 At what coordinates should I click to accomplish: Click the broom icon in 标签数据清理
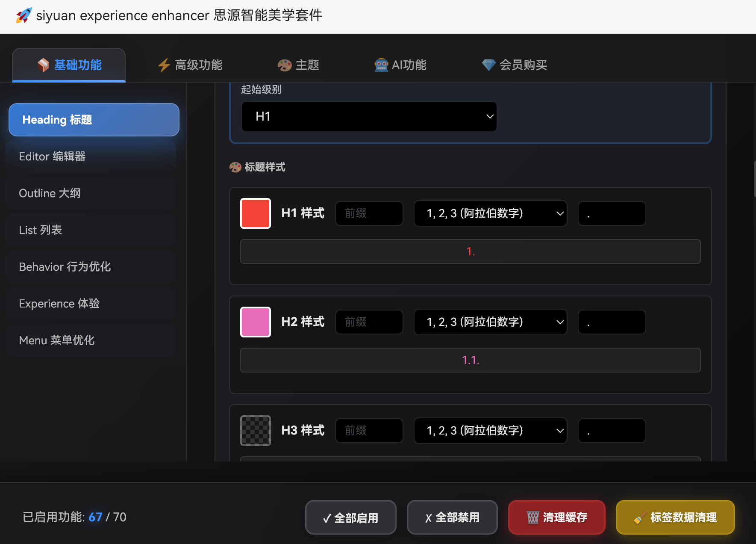[x=640, y=517]
